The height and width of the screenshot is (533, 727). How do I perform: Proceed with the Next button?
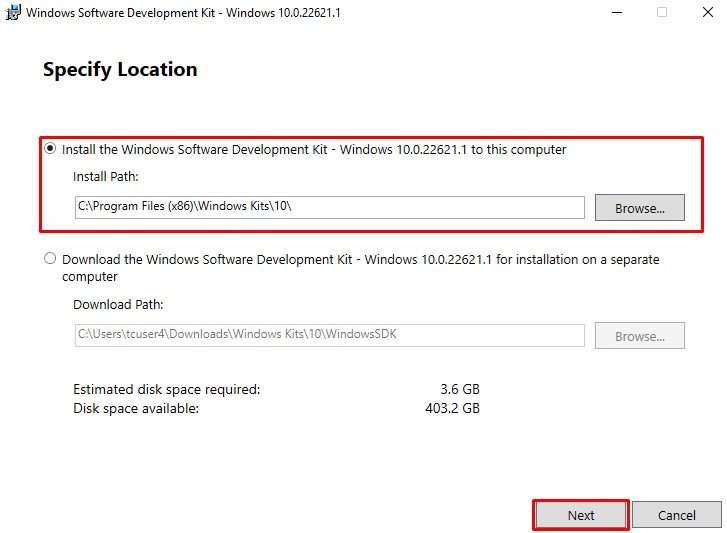tap(581, 515)
